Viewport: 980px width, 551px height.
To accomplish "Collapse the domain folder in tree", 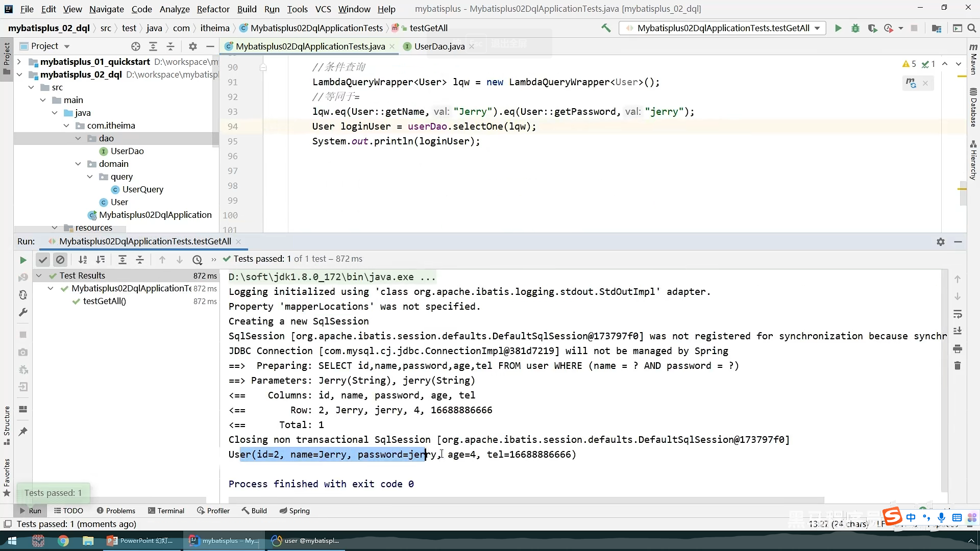I will click(x=78, y=164).
